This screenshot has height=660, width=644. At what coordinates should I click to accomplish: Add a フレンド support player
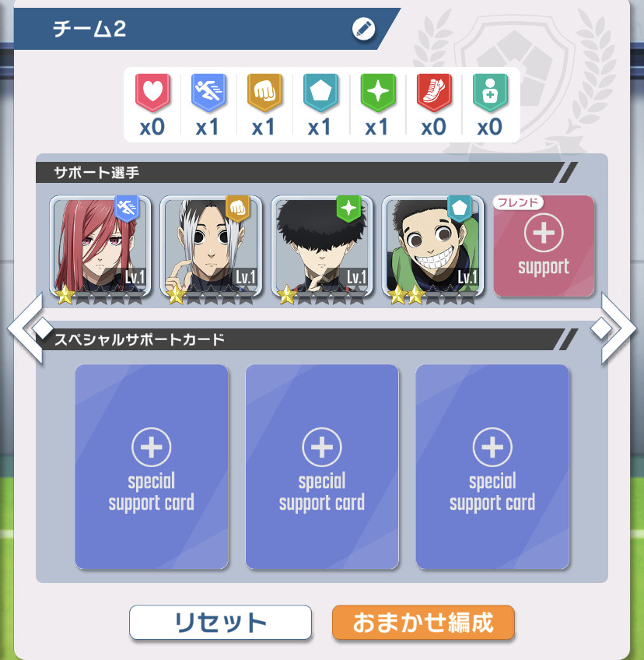(544, 246)
